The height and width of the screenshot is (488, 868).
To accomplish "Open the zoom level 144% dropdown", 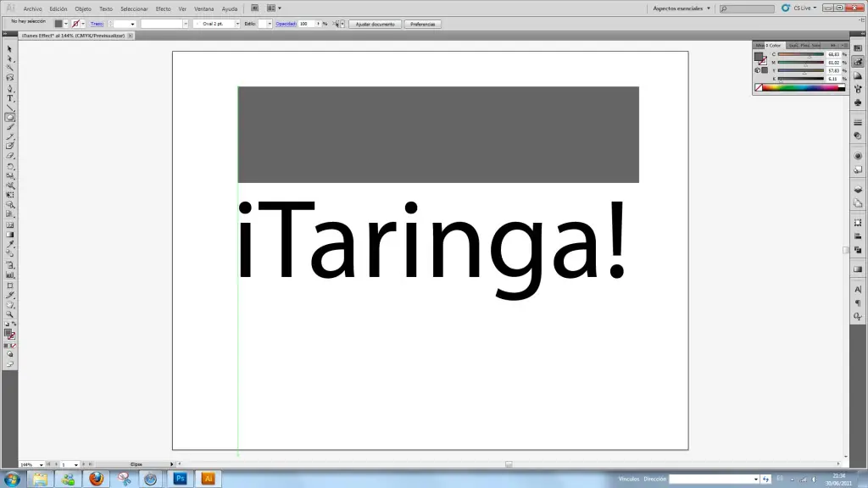I will [40, 465].
